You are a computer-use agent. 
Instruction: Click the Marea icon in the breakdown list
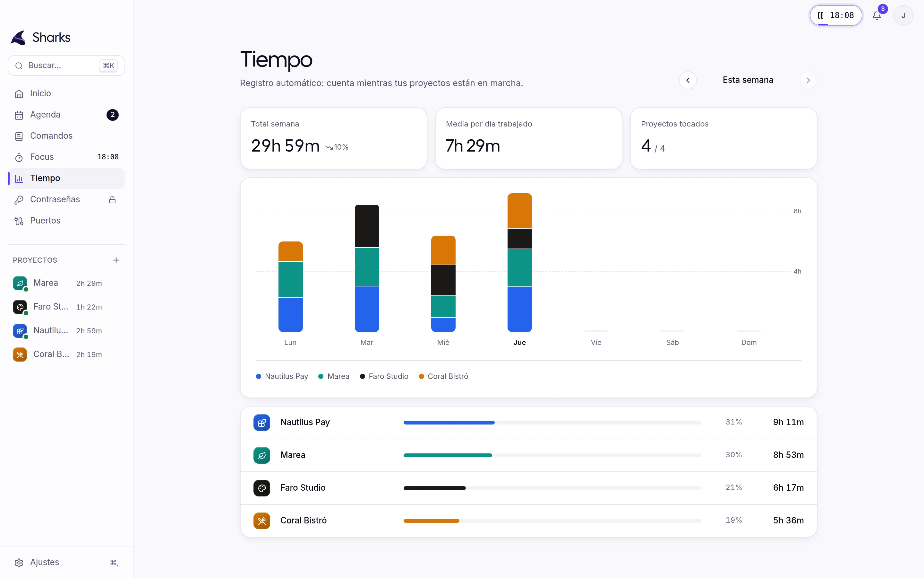261,455
